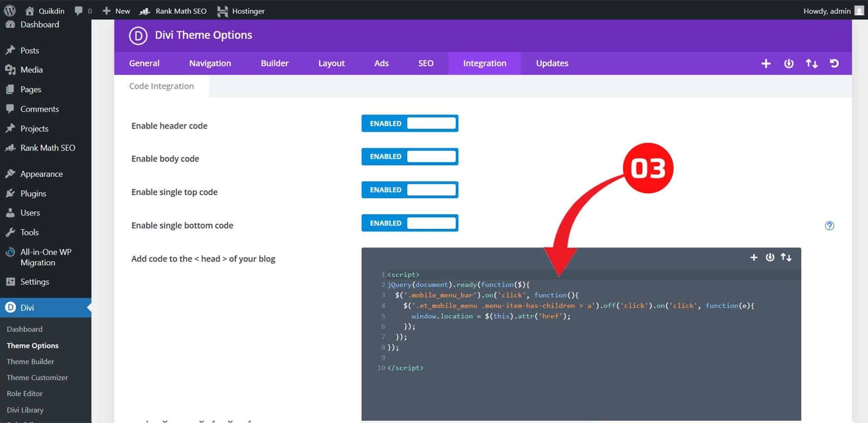Switch to the Ads tab
The width and height of the screenshot is (868, 423).
381,63
